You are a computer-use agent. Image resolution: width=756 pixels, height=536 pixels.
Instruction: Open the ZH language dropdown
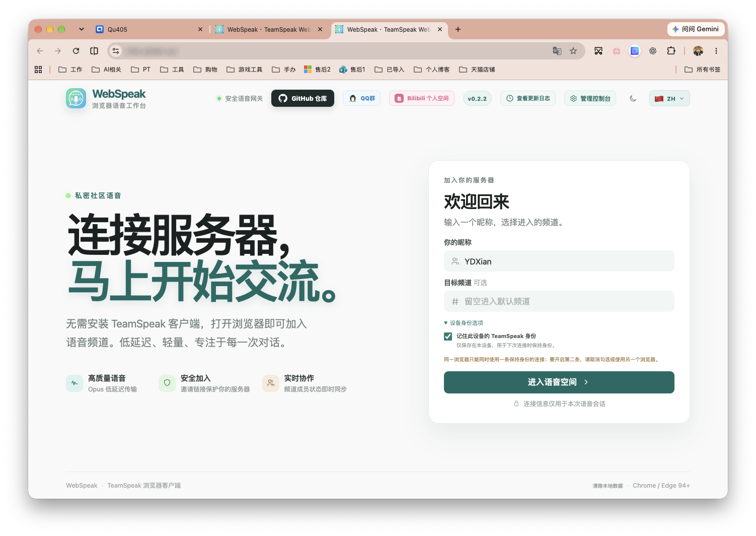pyautogui.click(x=669, y=99)
